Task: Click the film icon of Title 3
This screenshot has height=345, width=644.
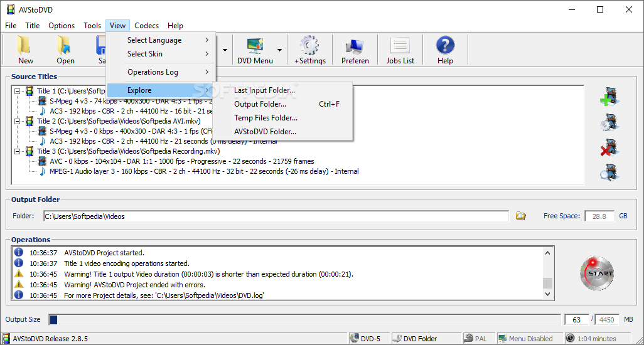Action: pyautogui.click(x=30, y=151)
